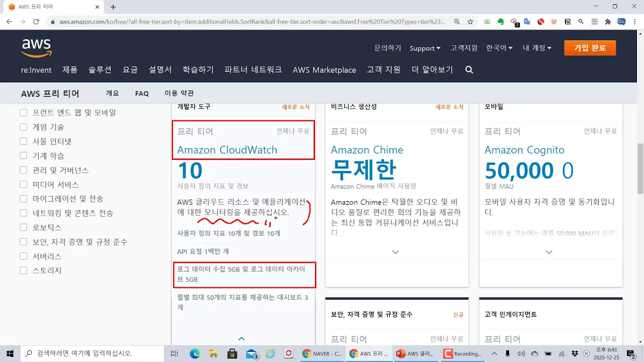
Task: Check the 네트워킹 및 콘텐츠 전송 filter
Action: (23, 213)
